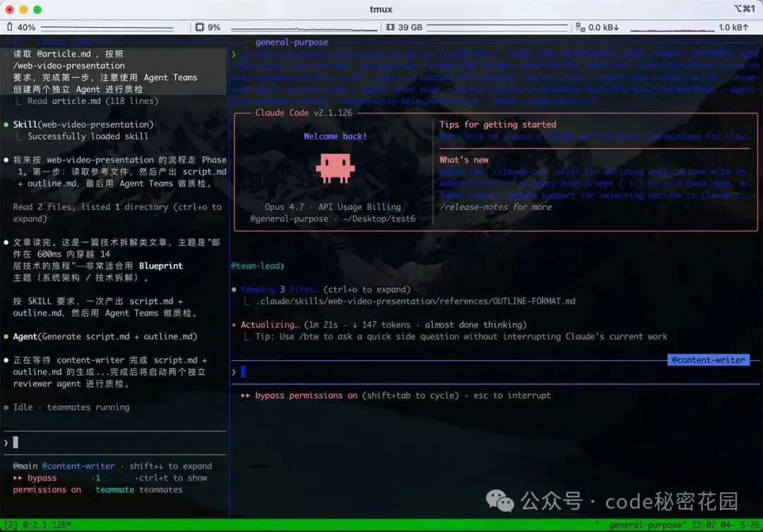Click the OUTLINE-FORMAT.md file path

coord(415,301)
